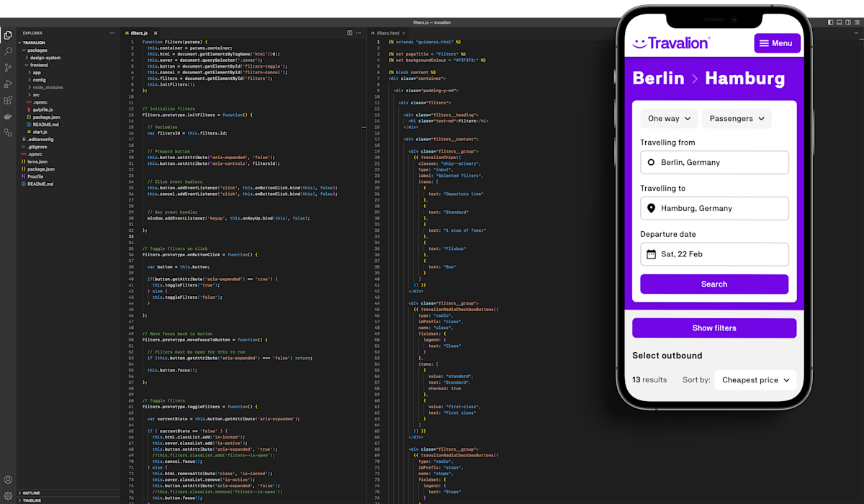This screenshot has width=864, height=504.
Task: Open the Cheapest price sort dropdown
Action: point(755,380)
